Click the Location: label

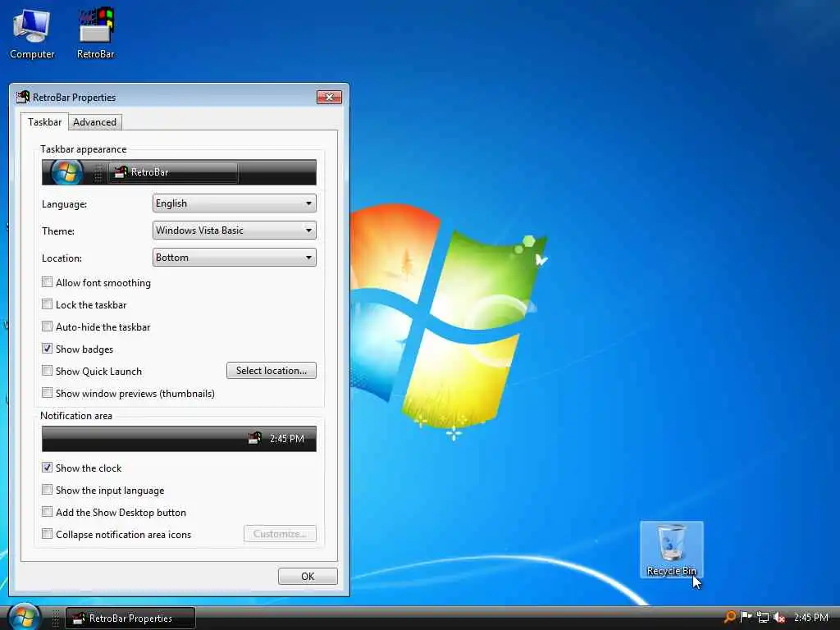(x=62, y=258)
